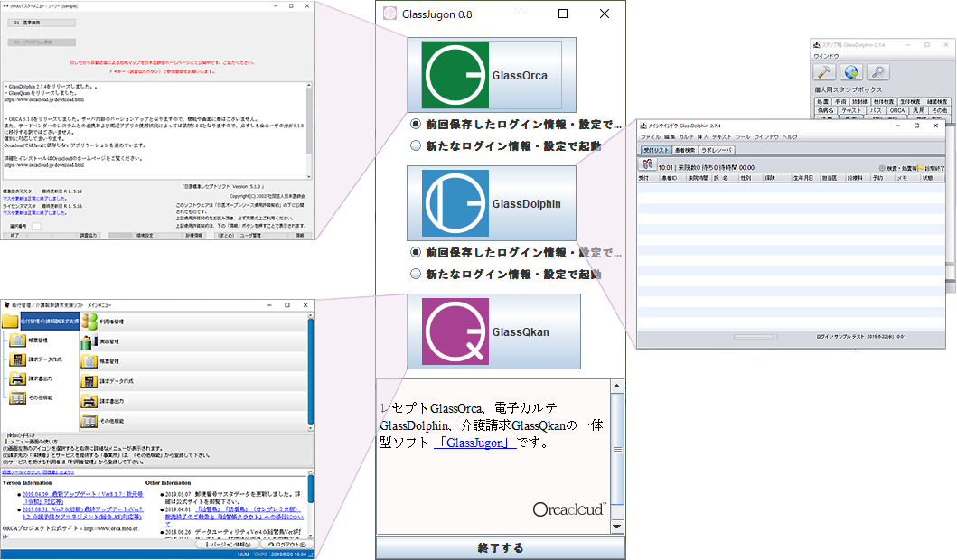Click the globe icon in the stamp box toolbar

pos(851,71)
